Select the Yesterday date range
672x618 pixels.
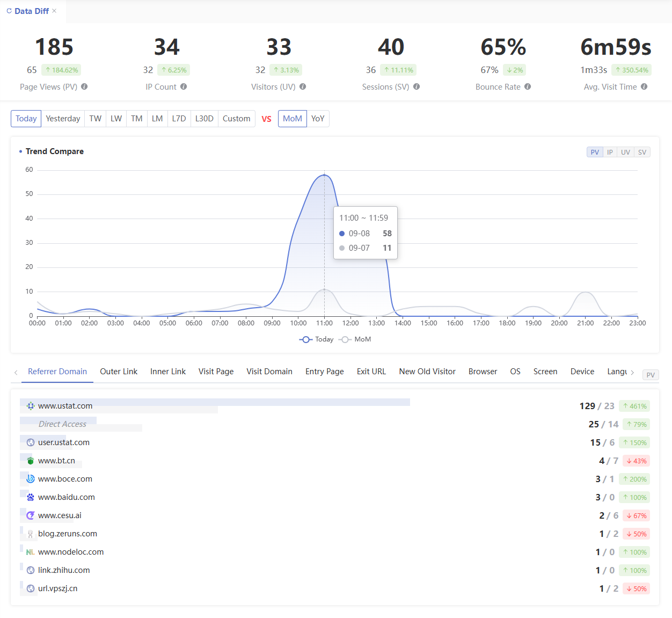point(63,119)
